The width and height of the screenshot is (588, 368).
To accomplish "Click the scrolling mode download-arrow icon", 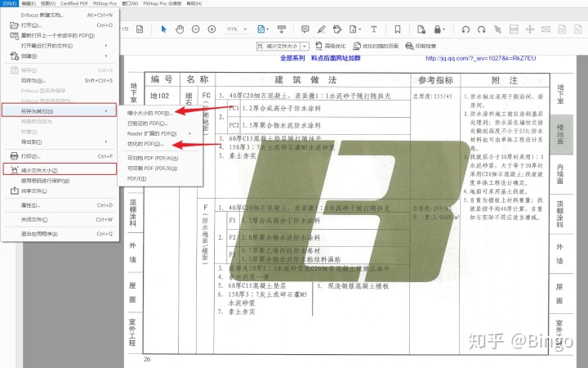I will 282,29.
